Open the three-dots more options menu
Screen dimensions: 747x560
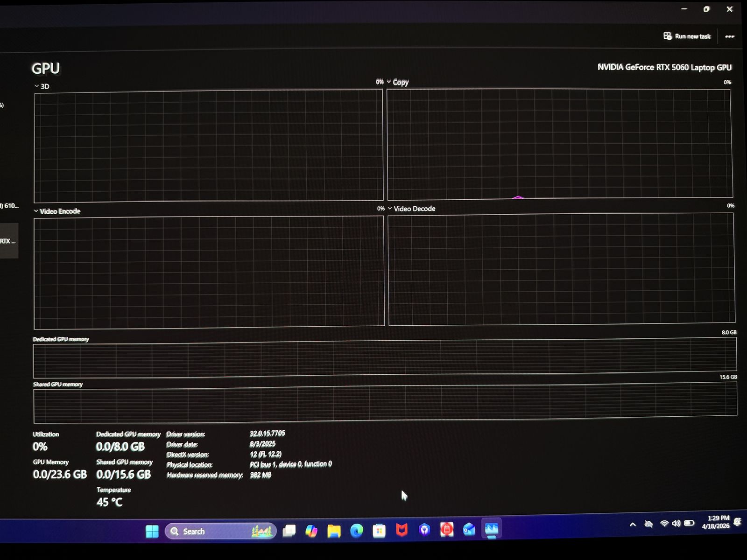click(729, 36)
